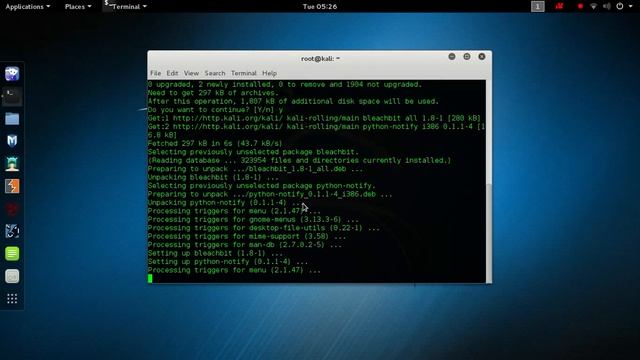Open the Help menu in terminal
Image resolution: width=640 pixels, height=360 pixels.
(269, 73)
